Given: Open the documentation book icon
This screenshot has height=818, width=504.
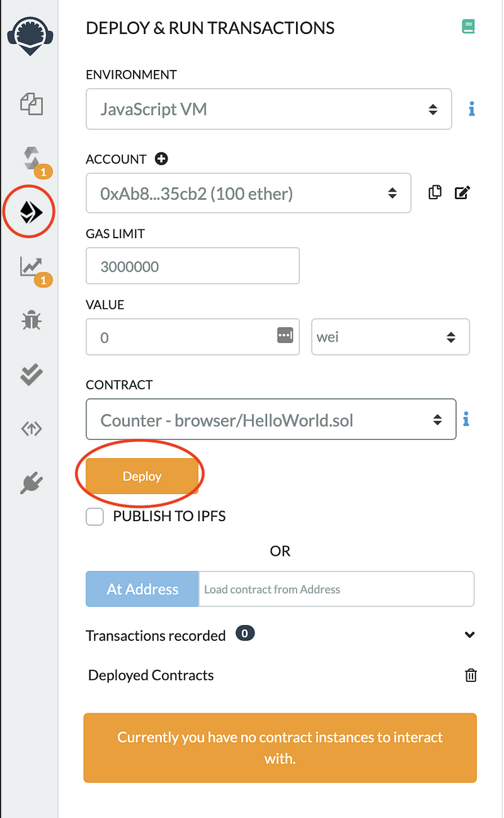Looking at the screenshot, I should coord(467,27).
